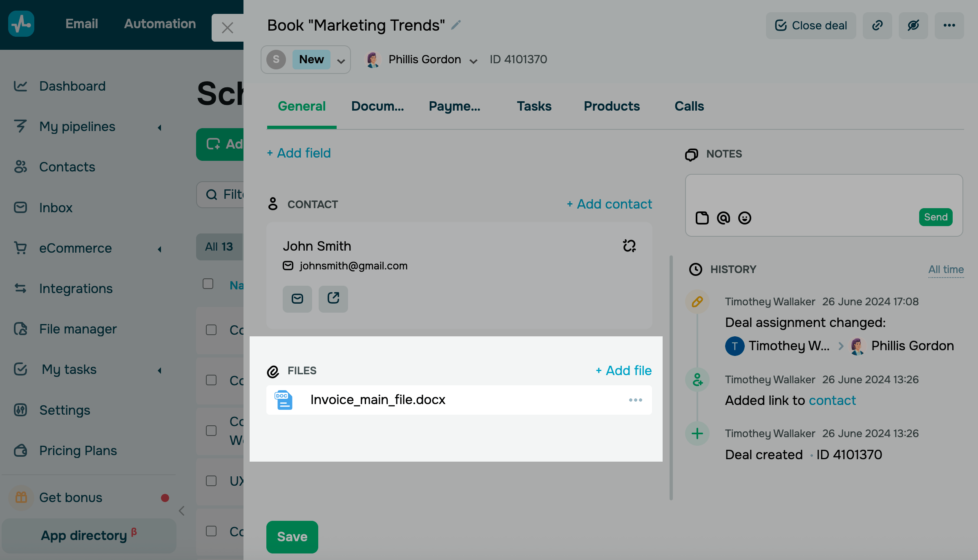
Task: Check the select-all checkbox in table header
Action: (x=208, y=284)
